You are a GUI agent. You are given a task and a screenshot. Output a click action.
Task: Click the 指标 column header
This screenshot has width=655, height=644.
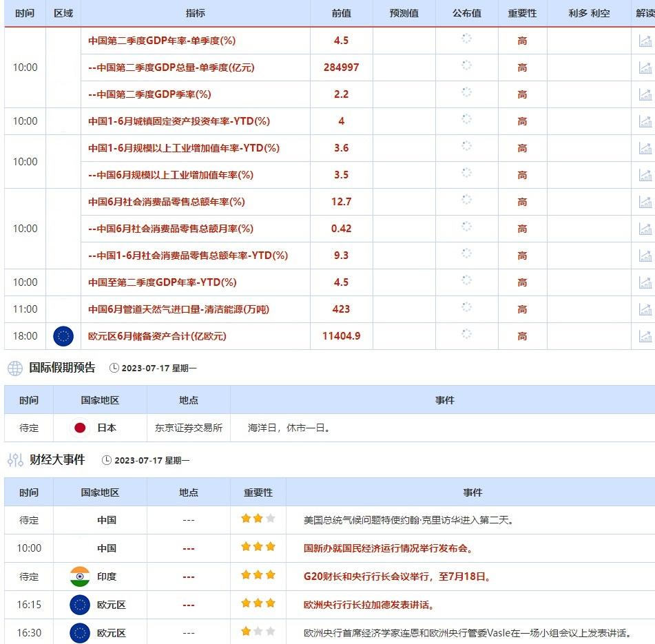pyautogui.click(x=195, y=12)
